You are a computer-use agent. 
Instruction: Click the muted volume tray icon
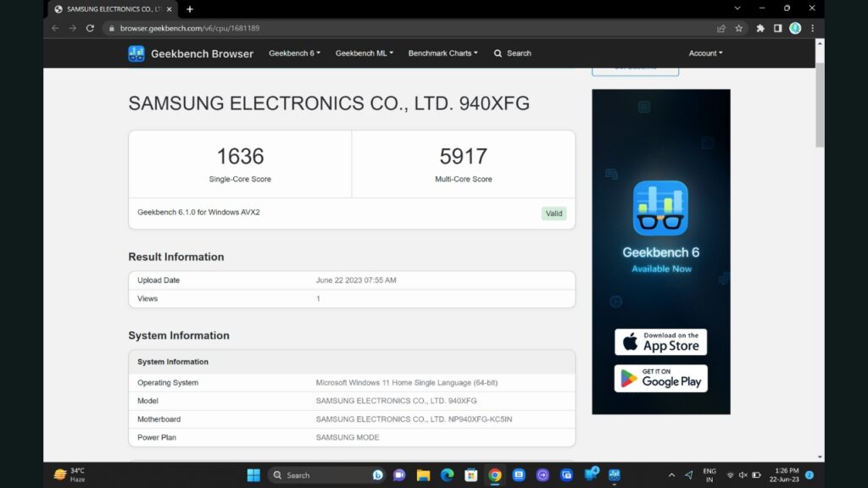click(743, 475)
